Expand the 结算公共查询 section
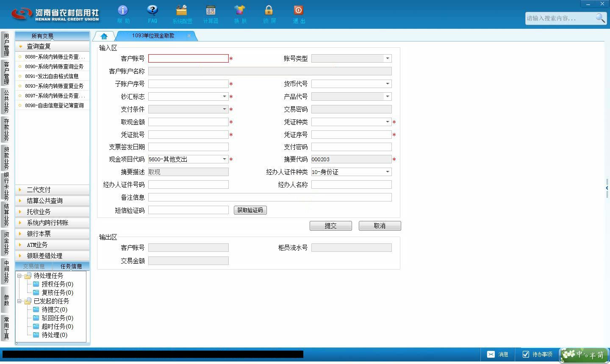610x364 pixels. [53, 201]
